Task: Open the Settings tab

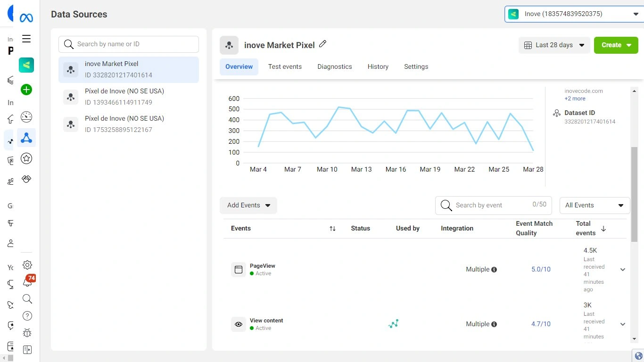Action: 416,67
